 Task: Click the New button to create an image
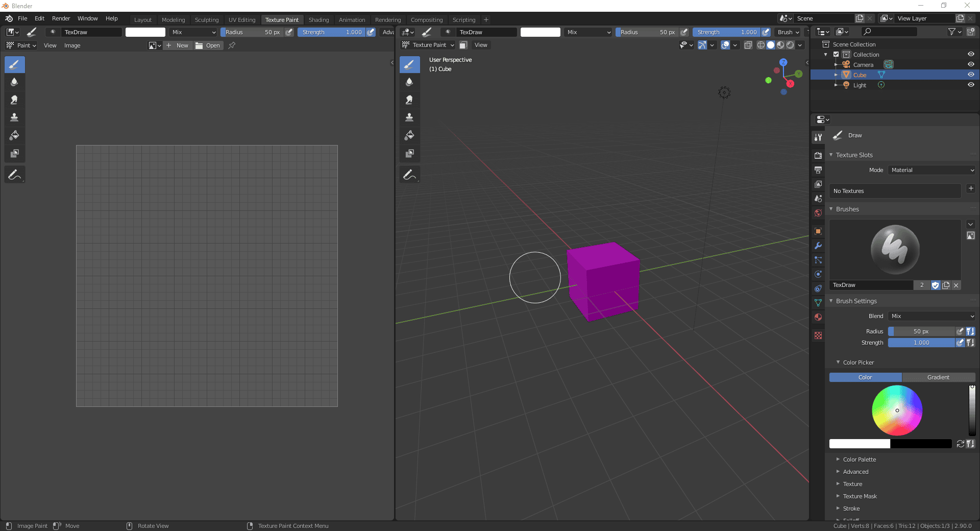[178, 45]
